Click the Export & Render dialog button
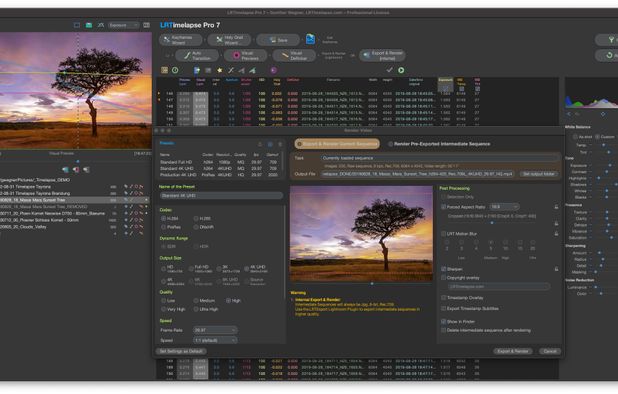The height and width of the screenshot is (394, 618). (513, 351)
